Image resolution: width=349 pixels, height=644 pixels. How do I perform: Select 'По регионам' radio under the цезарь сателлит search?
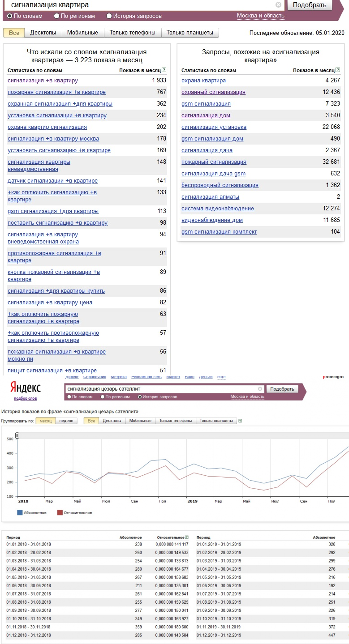[x=103, y=397]
